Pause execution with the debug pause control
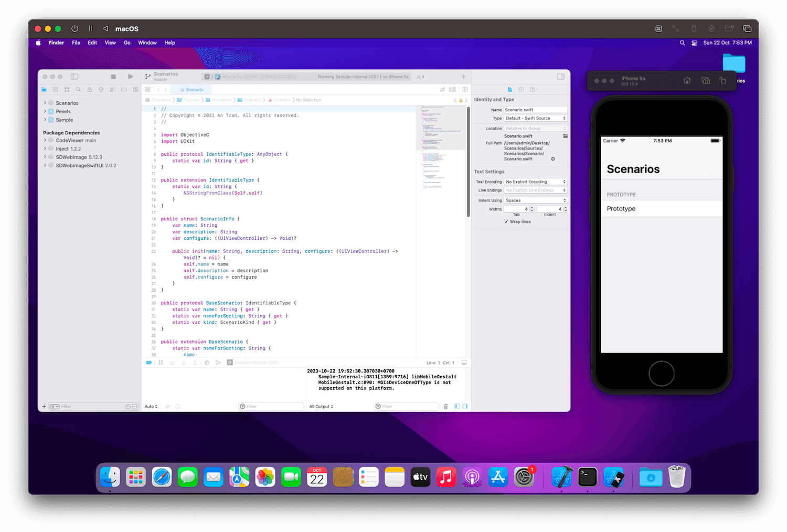Screen dimensions: 787x532 pyautogui.click(x=161, y=362)
